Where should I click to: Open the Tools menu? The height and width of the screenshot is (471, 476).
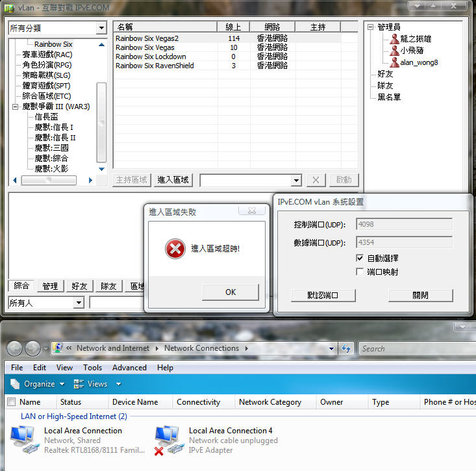93,368
